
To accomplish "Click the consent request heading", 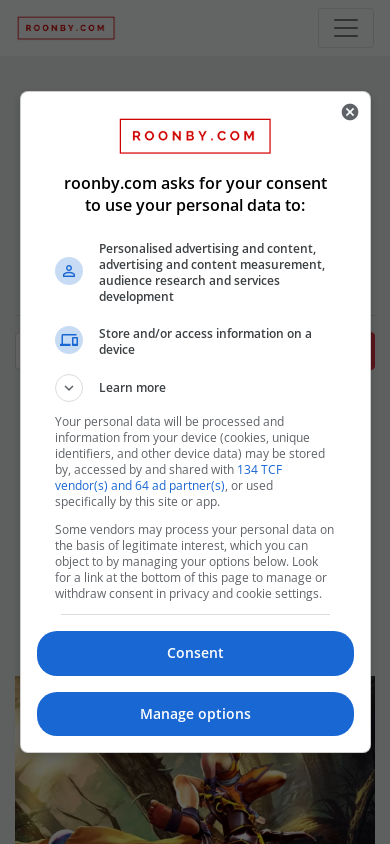I will 195,194.
